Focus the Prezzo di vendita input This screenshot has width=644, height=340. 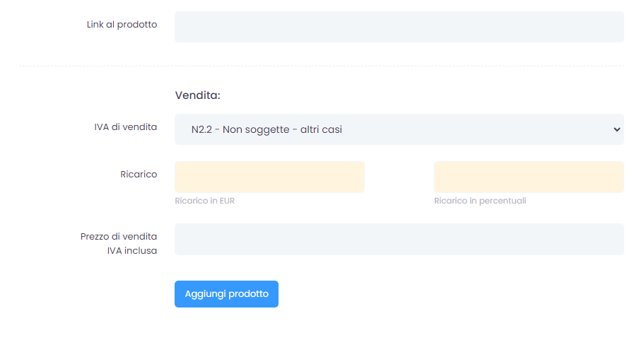pyautogui.click(x=399, y=239)
